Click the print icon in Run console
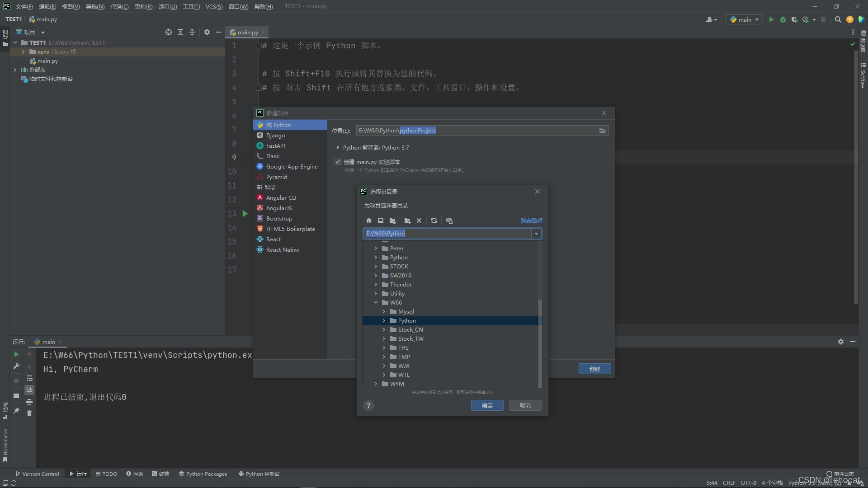 (x=29, y=402)
